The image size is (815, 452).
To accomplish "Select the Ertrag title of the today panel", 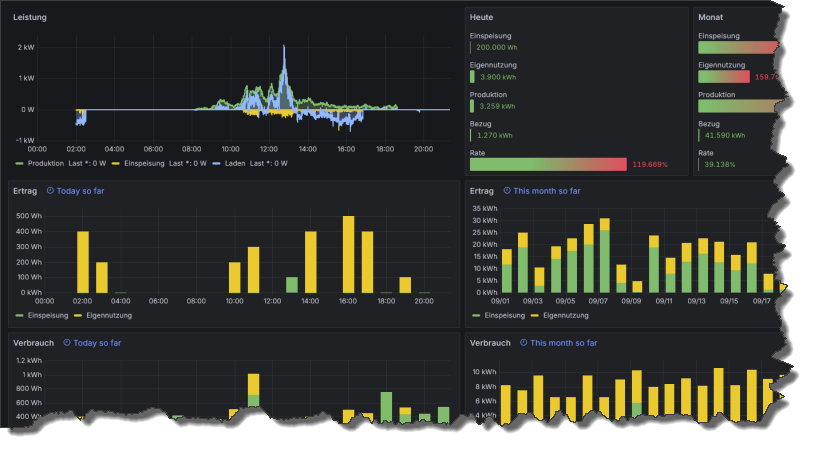I will point(26,190).
